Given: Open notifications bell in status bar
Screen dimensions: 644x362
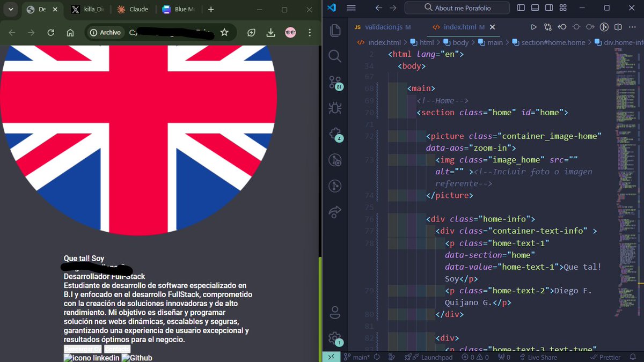Looking at the screenshot, I should (632, 357).
